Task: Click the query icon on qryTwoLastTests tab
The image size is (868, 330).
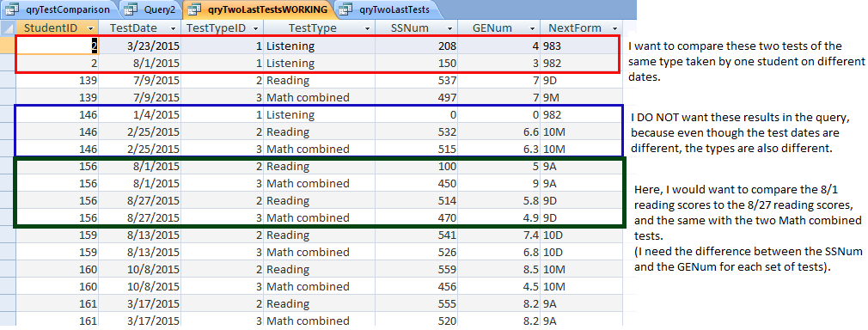Action: click(346, 9)
